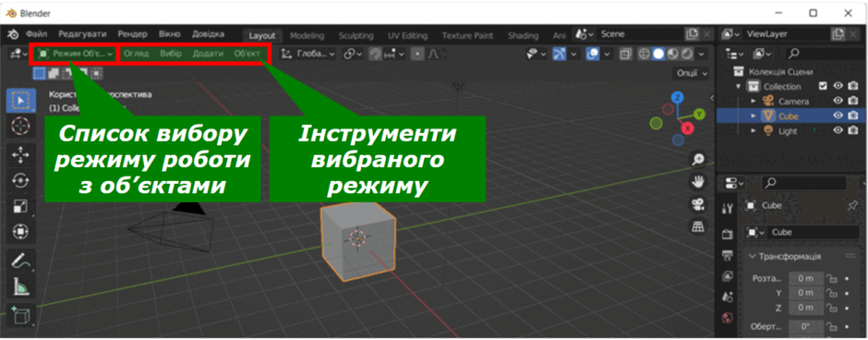Viewport: 868px width, 340px height.
Task: Click the rotation value field showing 0°
Action: [x=806, y=327]
